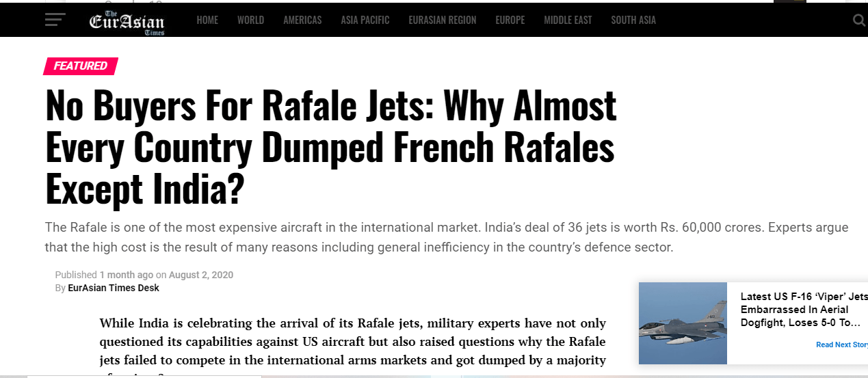Open the Home menu item
The width and height of the screenshot is (868, 378).
pos(207,21)
